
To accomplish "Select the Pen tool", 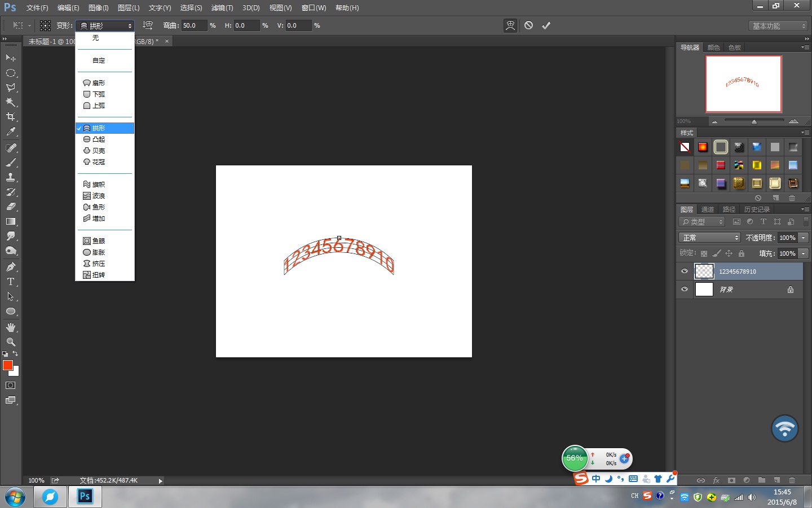I will [x=11, y=267].
